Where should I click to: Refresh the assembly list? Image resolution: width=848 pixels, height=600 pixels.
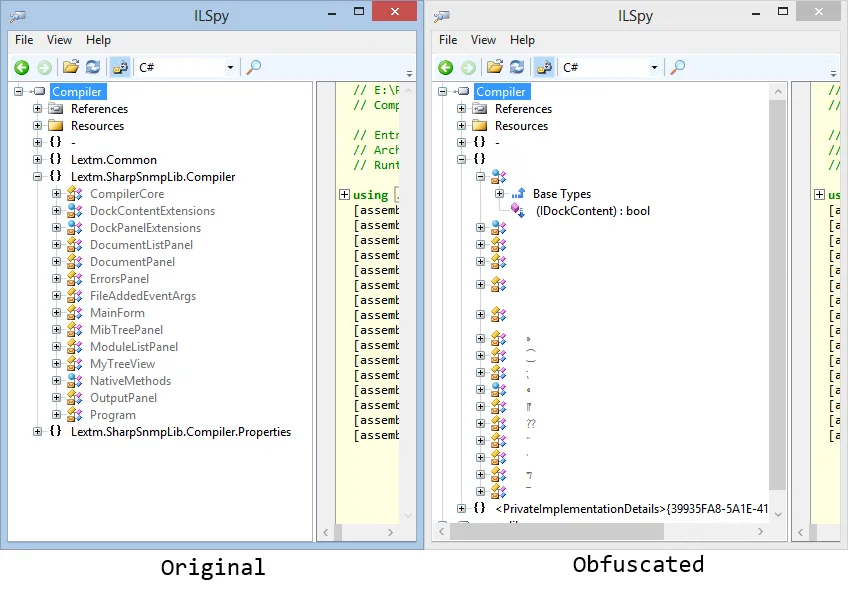tap(91, 66)
